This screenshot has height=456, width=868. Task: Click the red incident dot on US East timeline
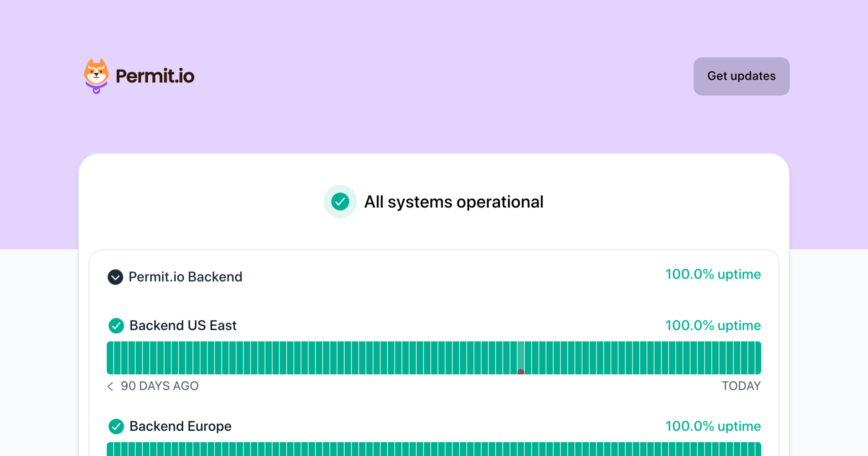[x=521, y=372]
